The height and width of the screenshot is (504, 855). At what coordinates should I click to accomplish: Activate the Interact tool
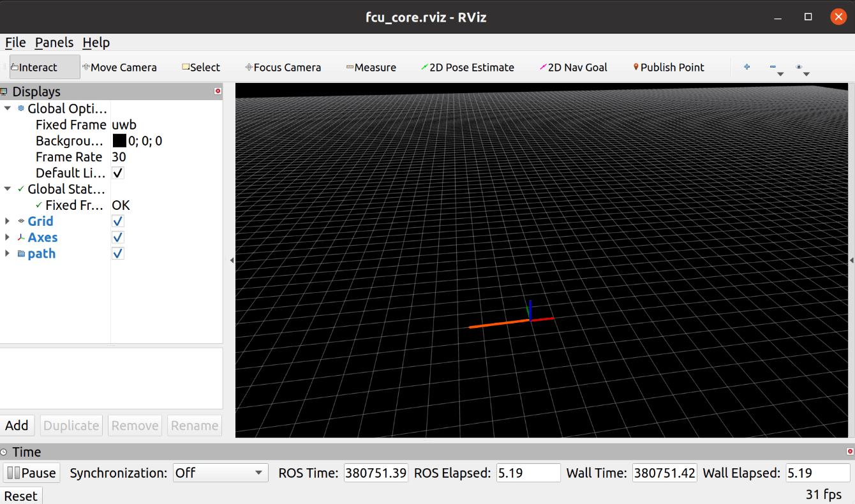pyautogui.click(x=45, y=67)
